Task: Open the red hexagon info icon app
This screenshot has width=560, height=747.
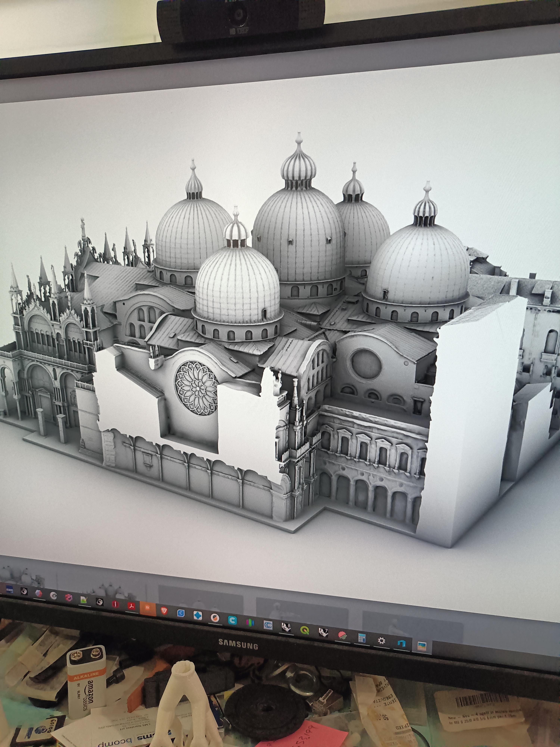Action: click(115, 604)
